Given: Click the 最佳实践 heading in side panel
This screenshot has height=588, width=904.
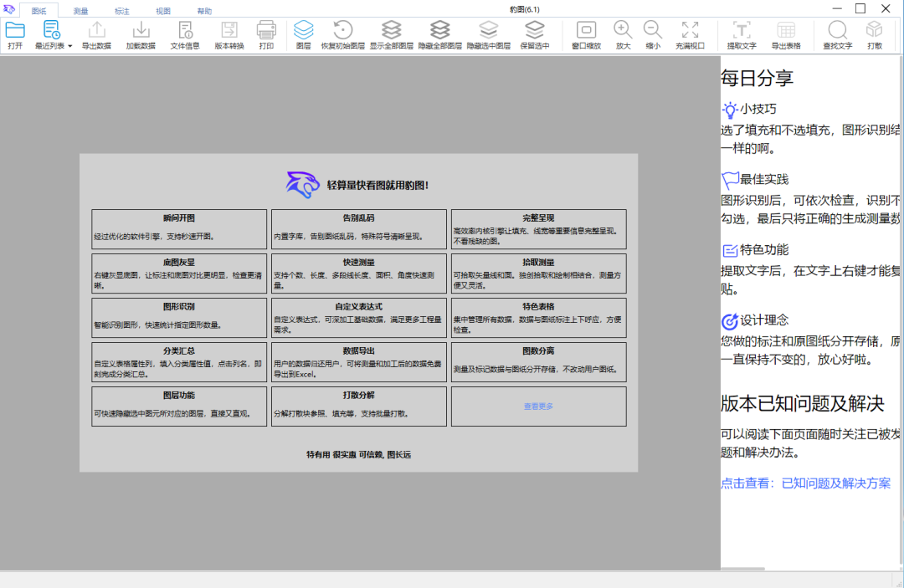Looking at the screenshot, I should [764, 179].
